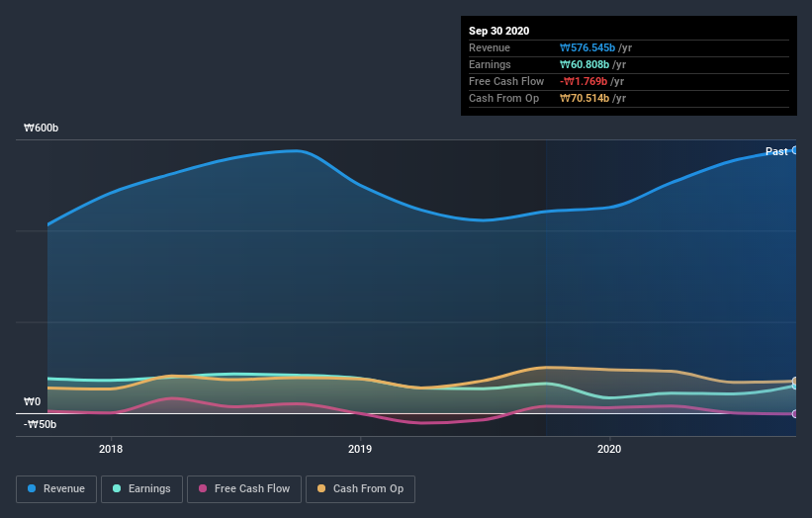Click the Earnings label in tooltip
Image resolution: width=812 pixels, height=518 pixels.
(490, 64)
